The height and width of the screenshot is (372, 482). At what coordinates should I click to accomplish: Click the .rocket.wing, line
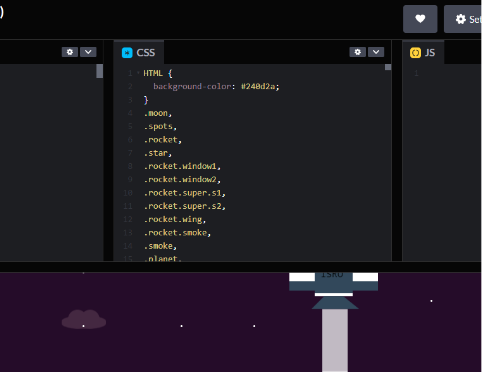coord(175,219)
